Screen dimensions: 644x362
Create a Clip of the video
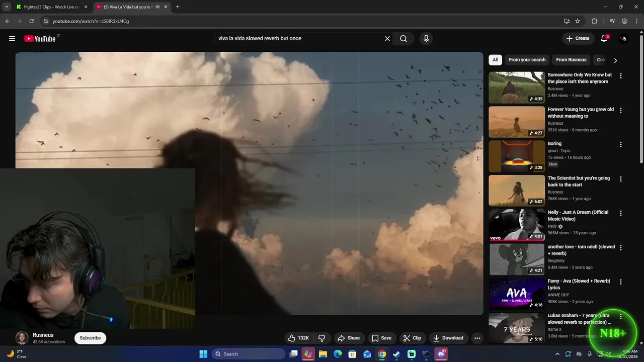[412, 338]
